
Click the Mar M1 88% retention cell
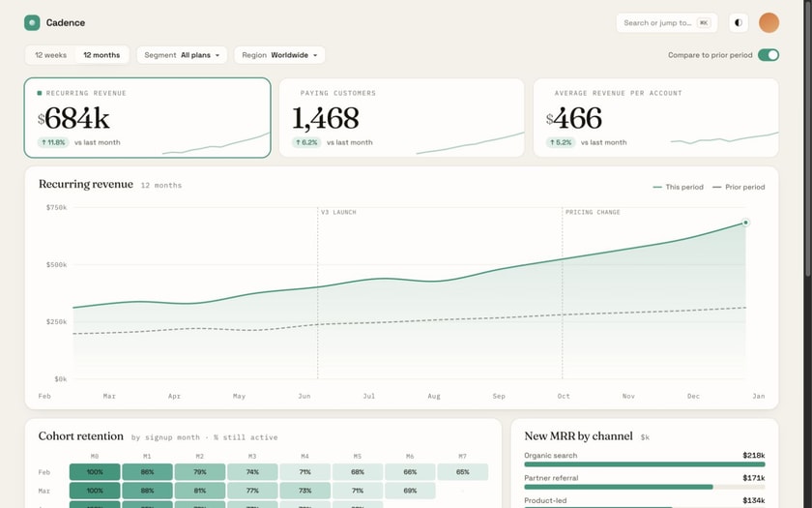point(148,491)
